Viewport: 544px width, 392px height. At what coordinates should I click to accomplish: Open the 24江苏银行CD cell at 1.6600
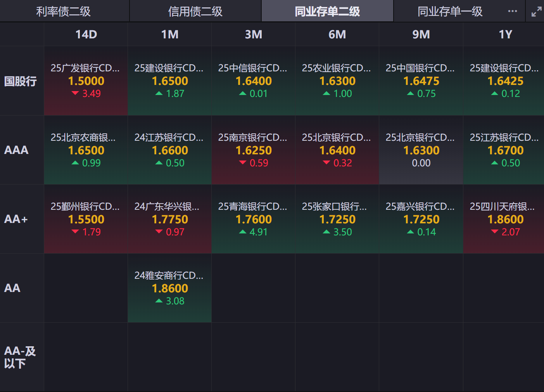[170, 150]
